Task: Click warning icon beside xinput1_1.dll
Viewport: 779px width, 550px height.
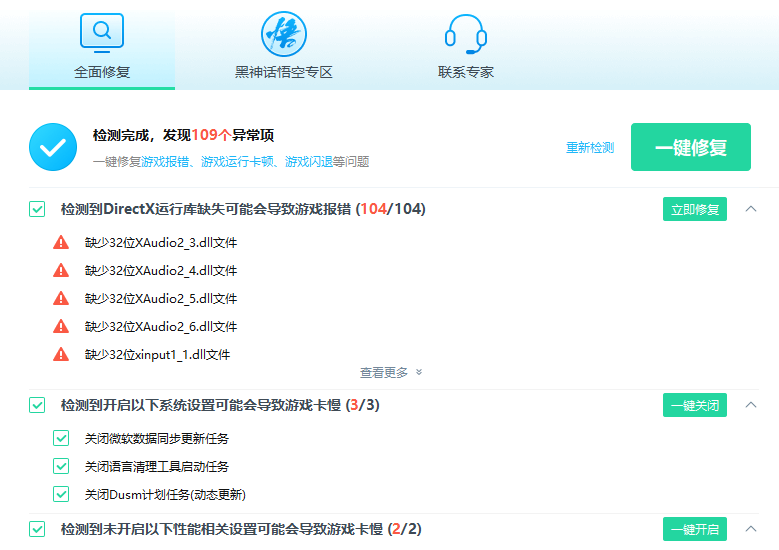Action: click(x=61, y=355)
